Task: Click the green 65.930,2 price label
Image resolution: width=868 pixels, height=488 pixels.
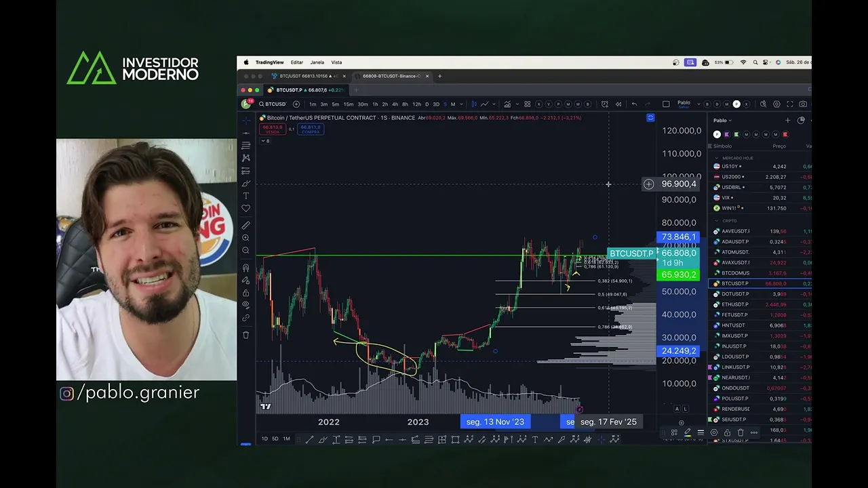Action: click(678, 275)
